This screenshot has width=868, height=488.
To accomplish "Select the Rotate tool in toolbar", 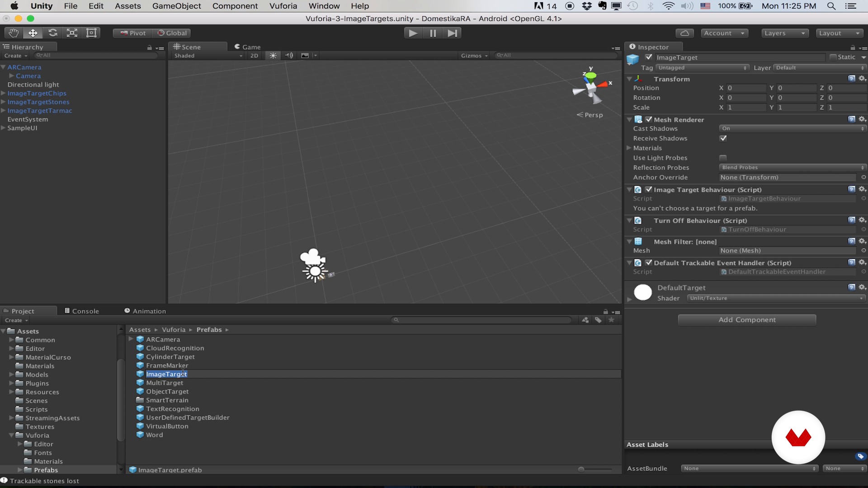I will click(x=52, y=33).
